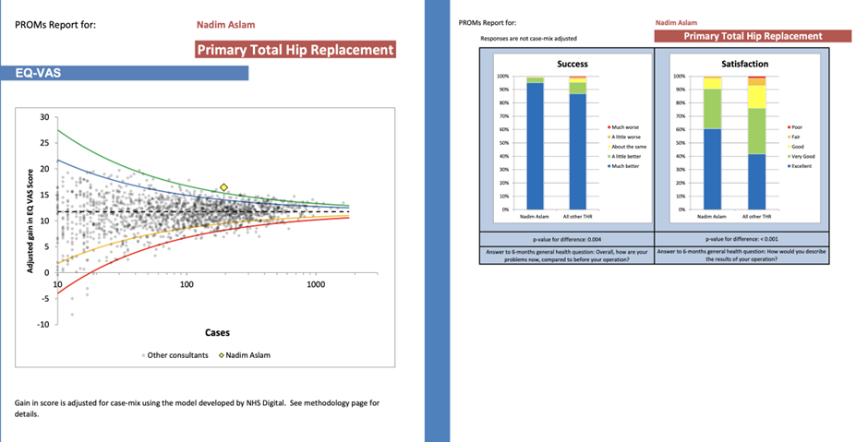This screenshot has width=868, height=442.
Task: Click the red 'Nadim Aslam' name on left page
Action: [x=225, y=25]
